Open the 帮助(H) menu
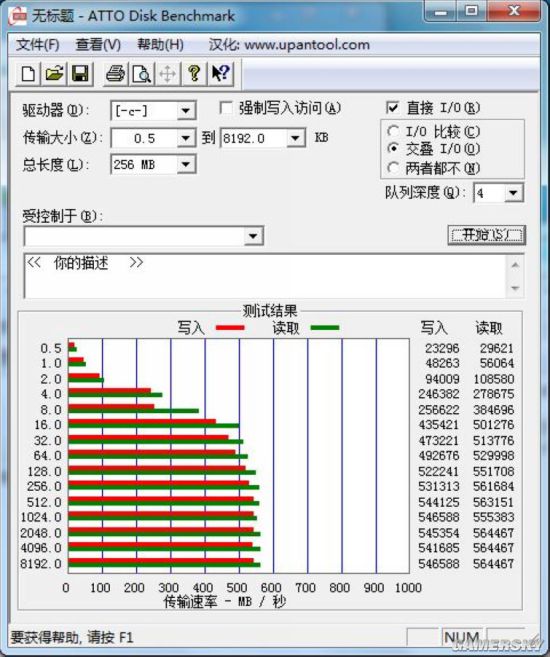This screenshot has height=657, width=550. tap(160, 44)
